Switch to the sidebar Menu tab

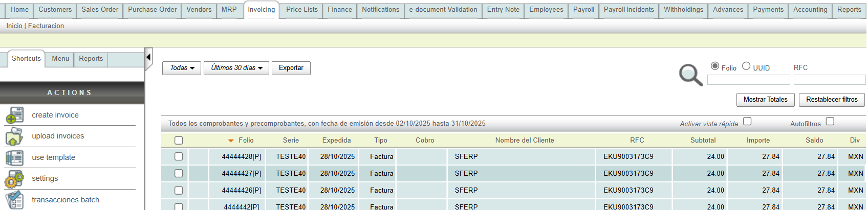[60, 59]
